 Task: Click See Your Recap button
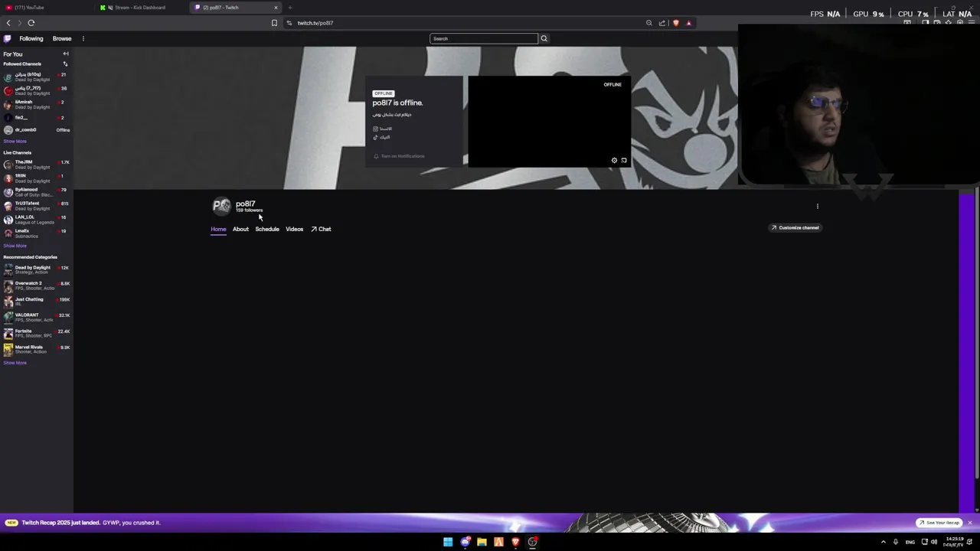click(939, 523)
